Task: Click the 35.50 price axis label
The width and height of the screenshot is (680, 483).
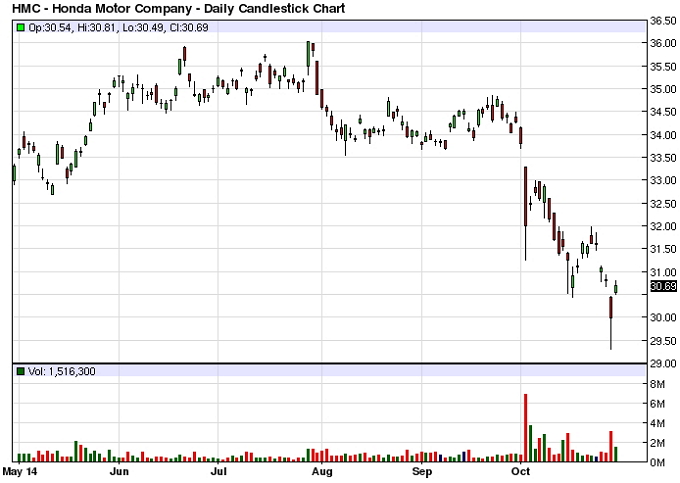Action: pyautogui.click(x=663, y=67)
